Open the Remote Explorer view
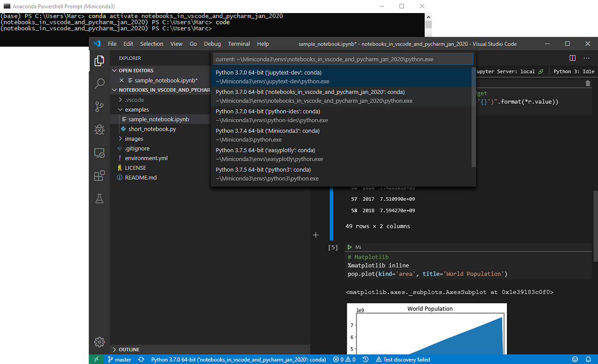The width and height of the screenshot is (598, 364). pyautogui.click(x=99, y=153)
